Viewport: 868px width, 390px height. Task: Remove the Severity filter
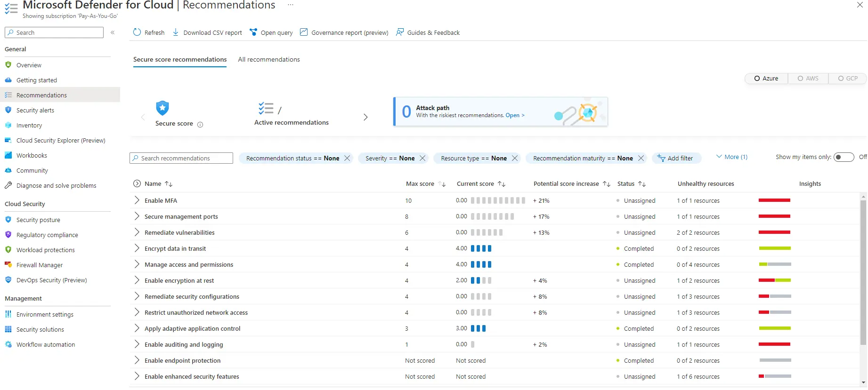pyautogui.click(x=422, y=158)
